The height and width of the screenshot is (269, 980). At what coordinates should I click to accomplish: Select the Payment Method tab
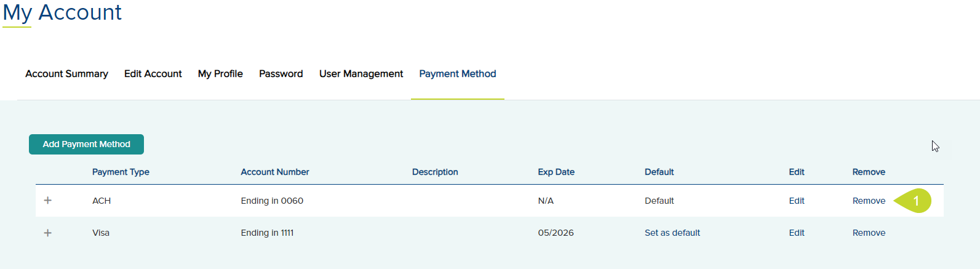click(458, 74)
